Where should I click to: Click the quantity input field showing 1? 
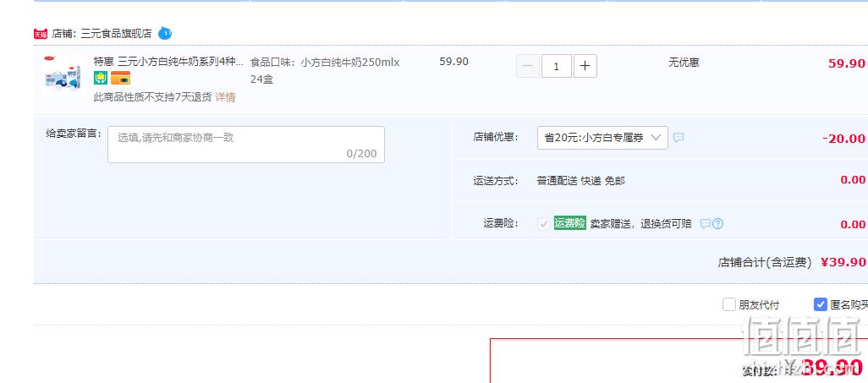(x=557, y=67)
